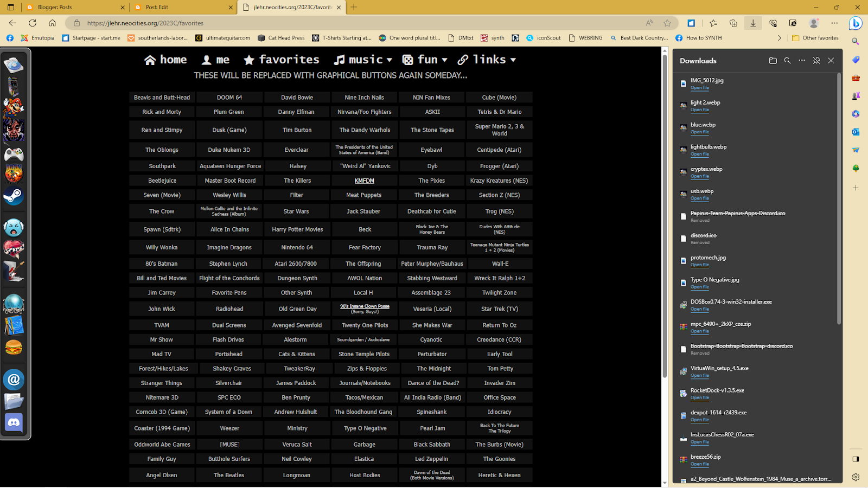Switch to Blogger: Posts tab
Image resolution: width=868 pixels, height=488 pixels.
74,7
